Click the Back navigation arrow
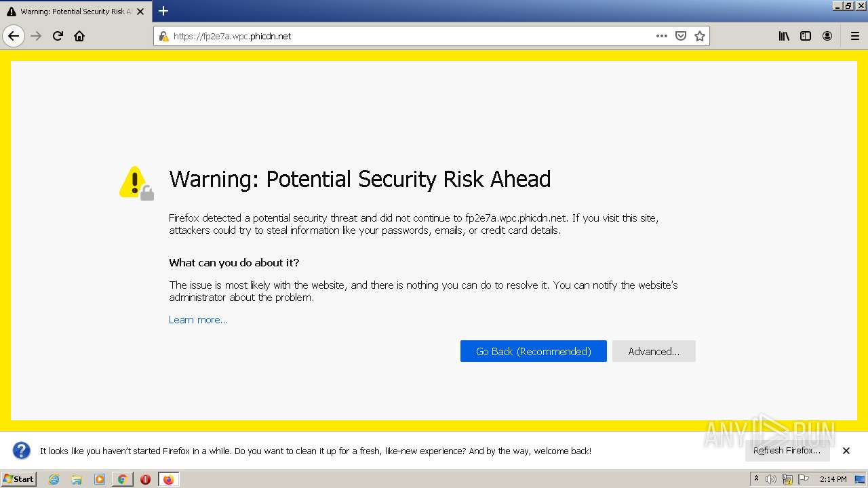 14,36
